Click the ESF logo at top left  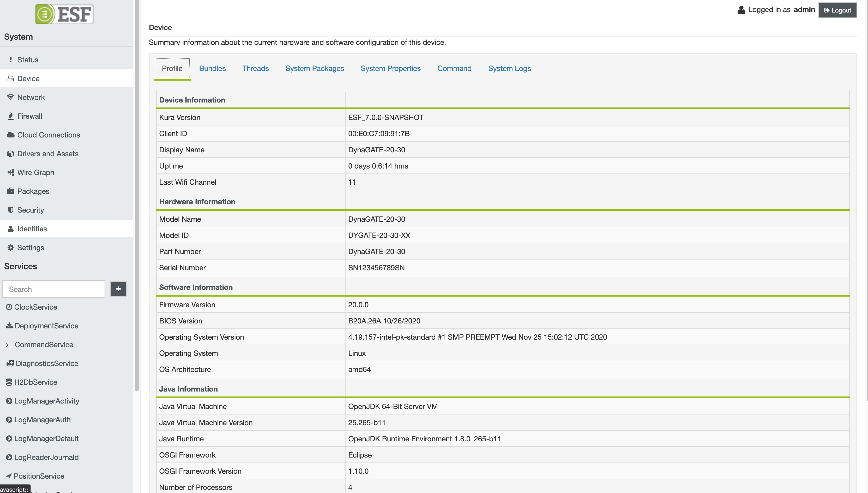click(64, 14)
